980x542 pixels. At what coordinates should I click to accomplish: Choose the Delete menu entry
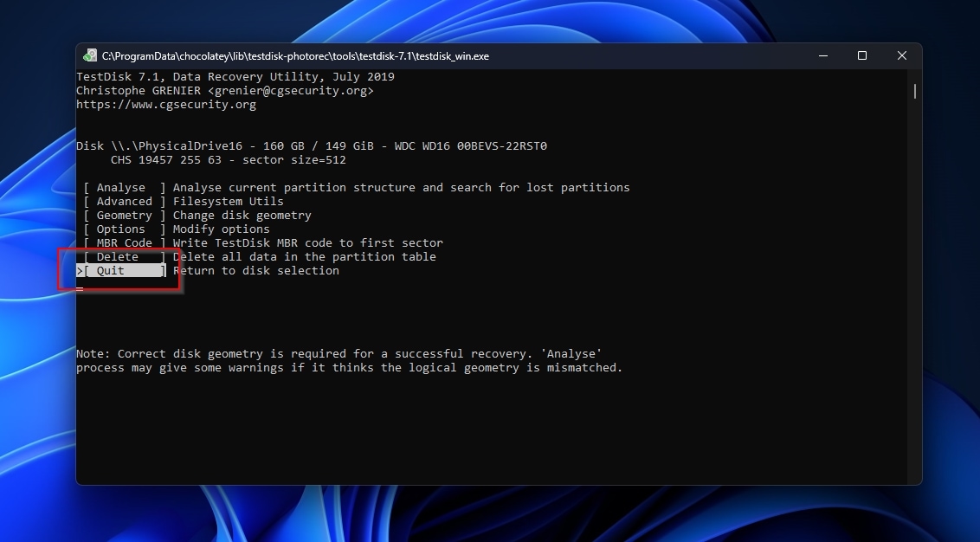tap(125, 256)
